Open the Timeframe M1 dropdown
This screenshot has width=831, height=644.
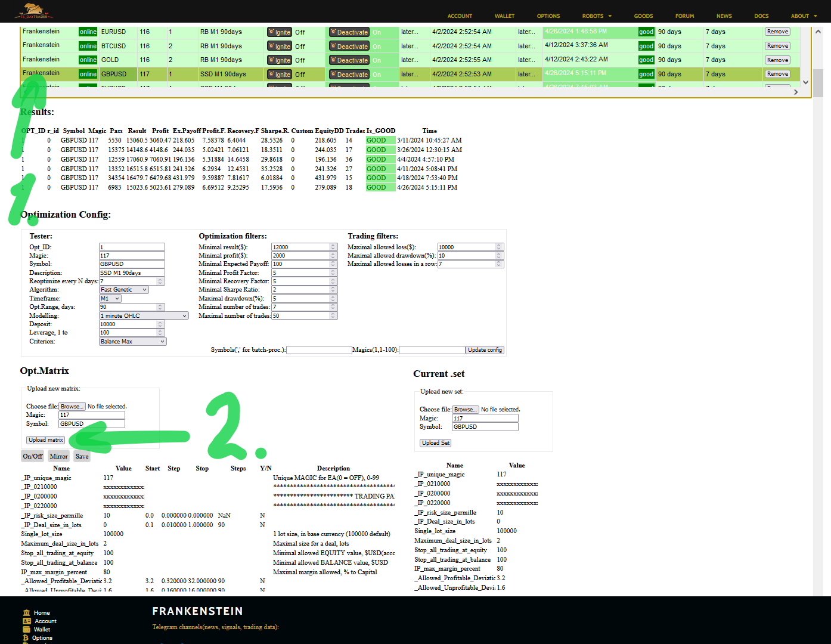110,299
